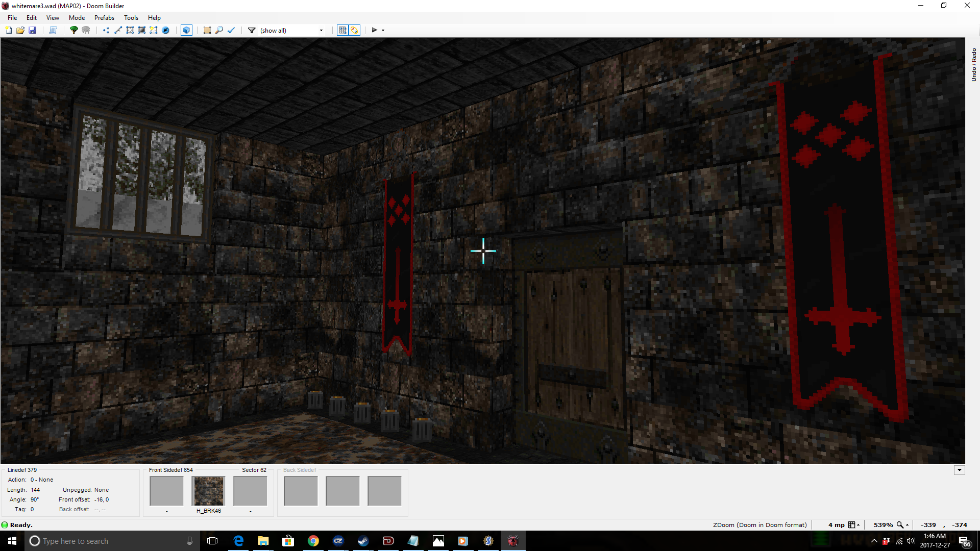Switch to Vertices mode icon

click(106, 30)
